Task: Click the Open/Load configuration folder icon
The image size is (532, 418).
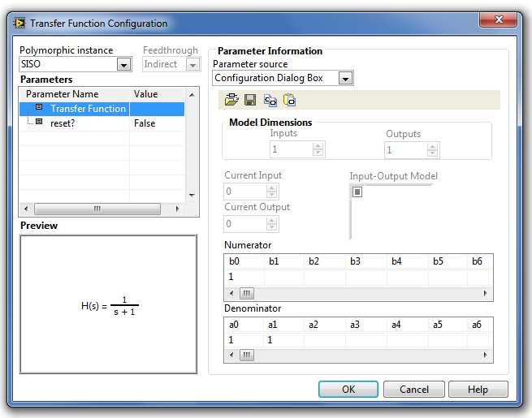Action: coord(231,100)
